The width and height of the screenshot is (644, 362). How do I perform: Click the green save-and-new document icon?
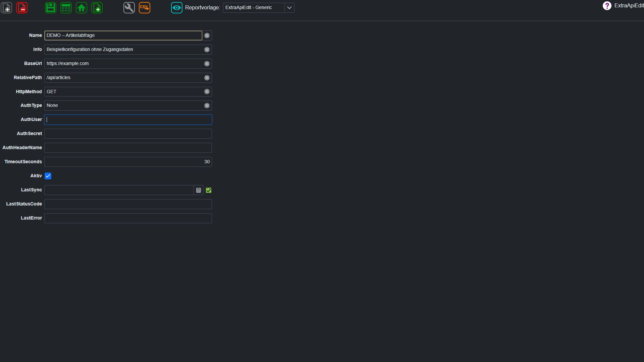[97, 8]
